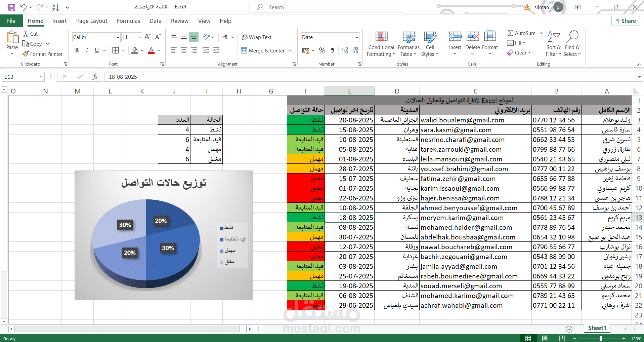Toggle italic formatting
The width and height of the screenshot is (644, 342).
(x=87, y=50)
